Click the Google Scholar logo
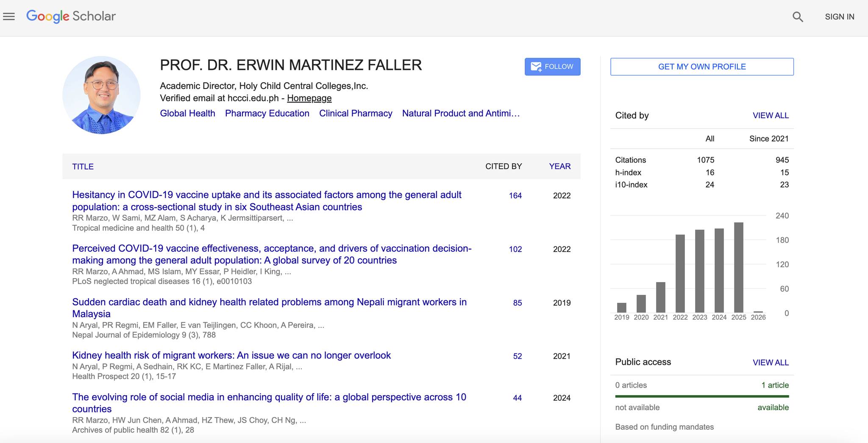 71,17
